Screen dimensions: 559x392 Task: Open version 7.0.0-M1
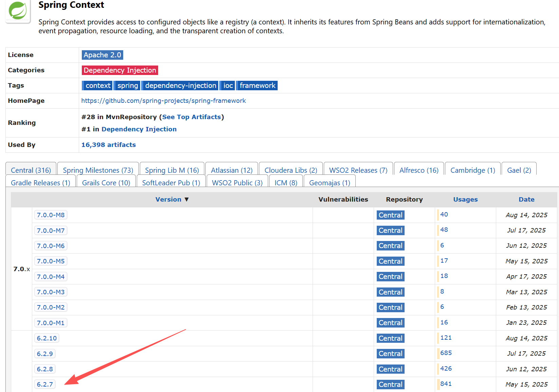click(x=51, y=323)
